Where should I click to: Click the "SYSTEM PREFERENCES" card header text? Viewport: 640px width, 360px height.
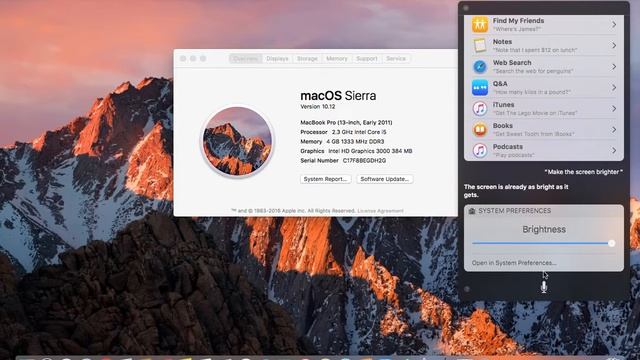coord(515,211)
